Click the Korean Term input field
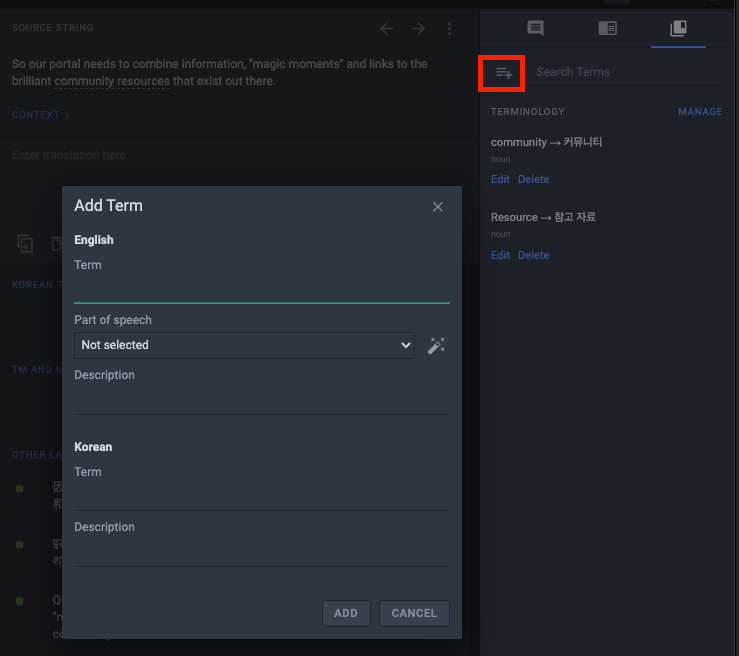 pyautogui.click(x=261, y=497)
